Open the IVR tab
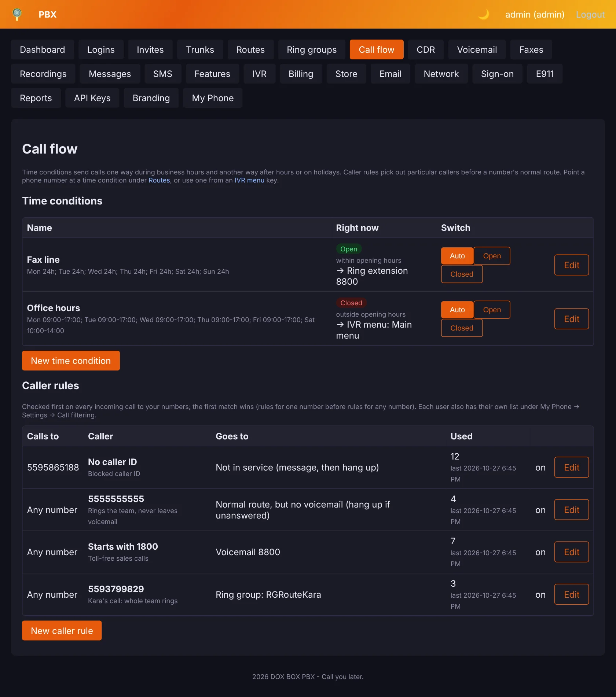 coord(259,74)
